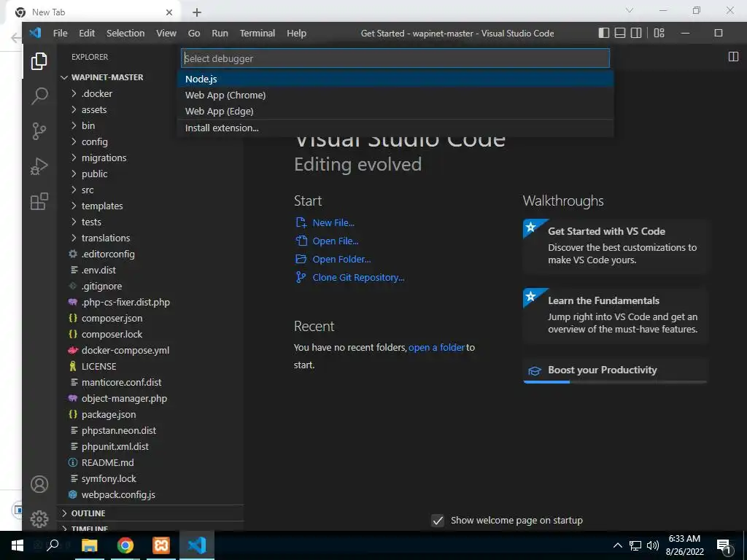Open composer.json file
Image resolution: width=747 pixels, height=560 pixels.
click(x=112, y=318)
